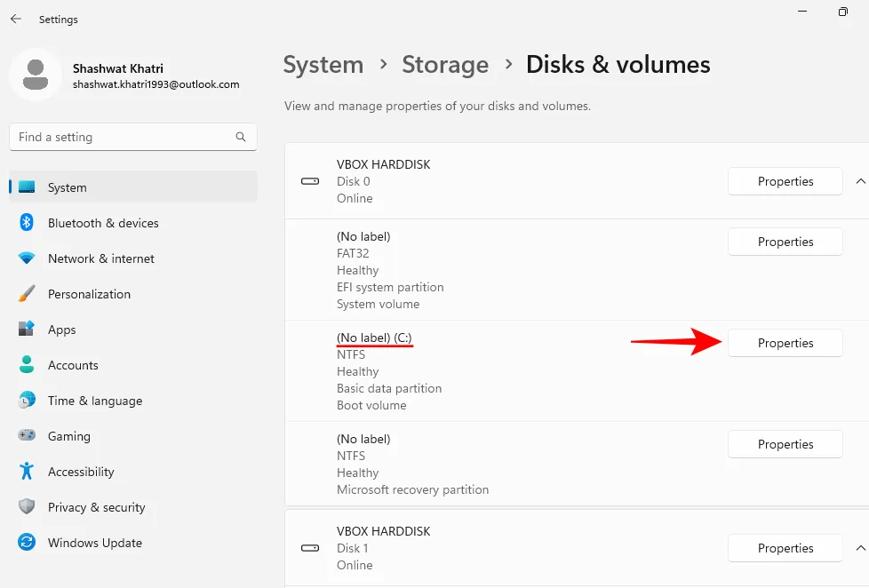Click the "Disk 0" label
This screenshot has height=588, width=869.
(x=353, y=181)
